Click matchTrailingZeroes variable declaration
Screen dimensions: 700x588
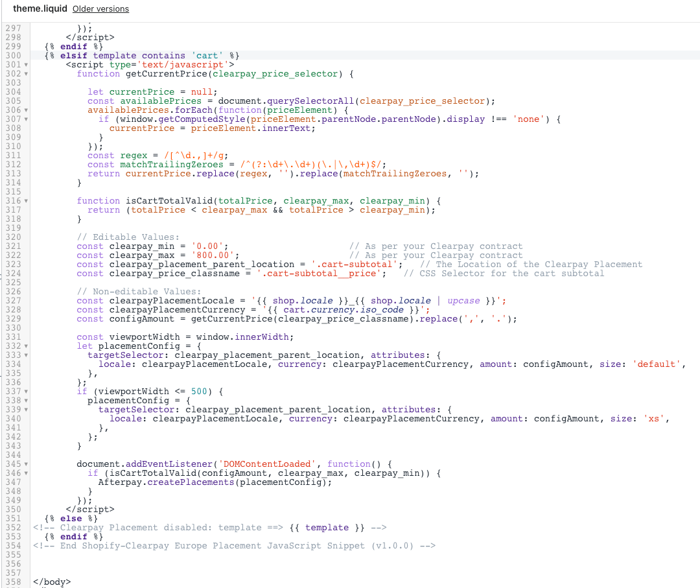(171, 164)
